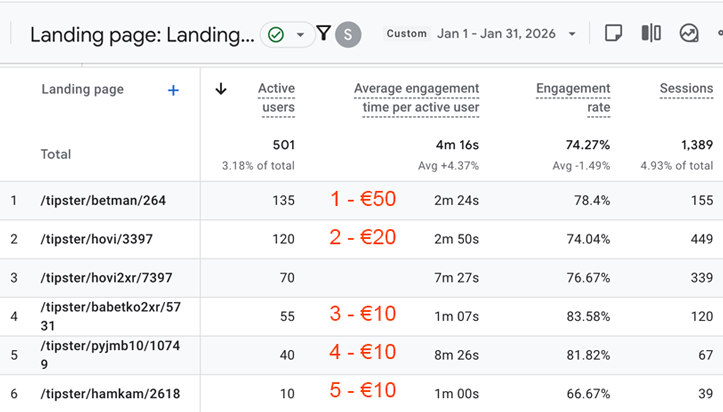Open the date range dropdown Jan 1 - Jan 31, 2026
This screenshot has width=723, height=412.
point(506,34)
